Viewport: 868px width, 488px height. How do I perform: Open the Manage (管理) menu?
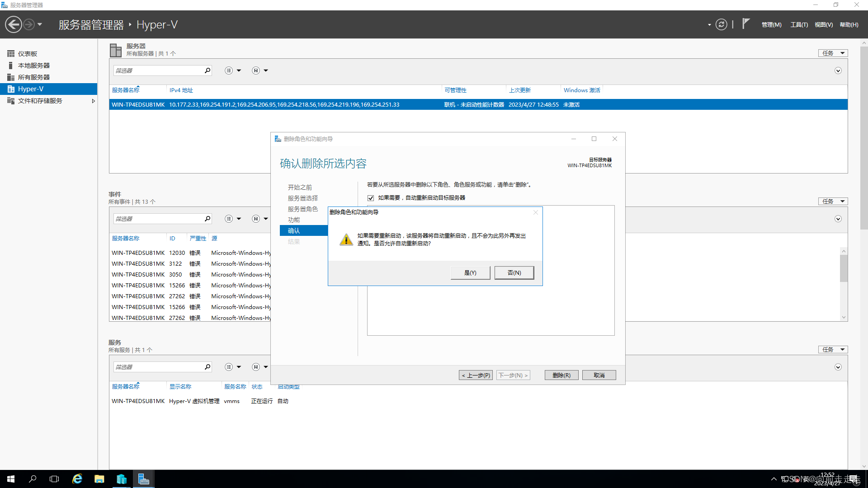pyautogui.click(x=771, y=25)
